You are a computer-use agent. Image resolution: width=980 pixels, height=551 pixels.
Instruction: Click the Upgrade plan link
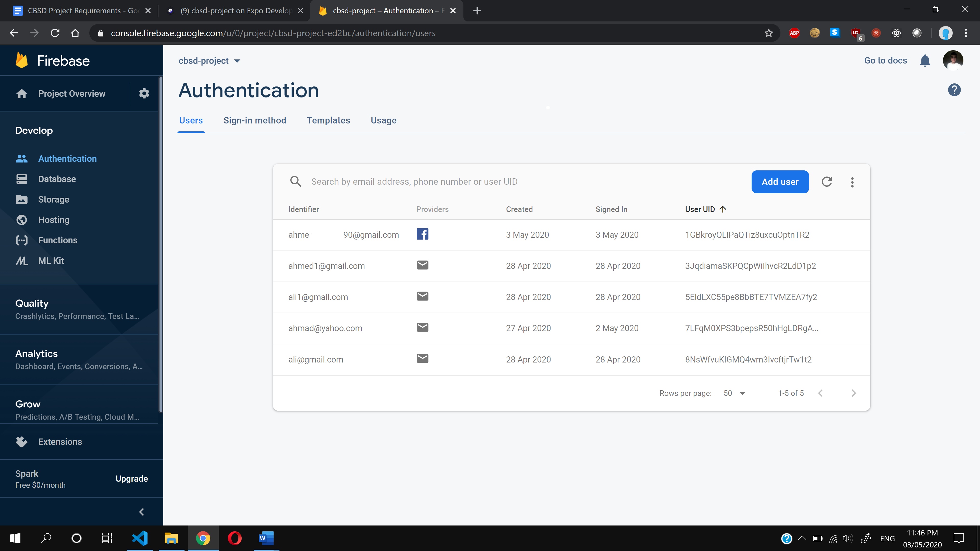click(132, 478)
